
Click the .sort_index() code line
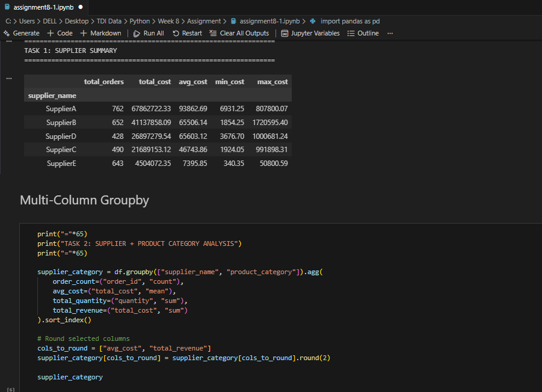tap(64, 320)
